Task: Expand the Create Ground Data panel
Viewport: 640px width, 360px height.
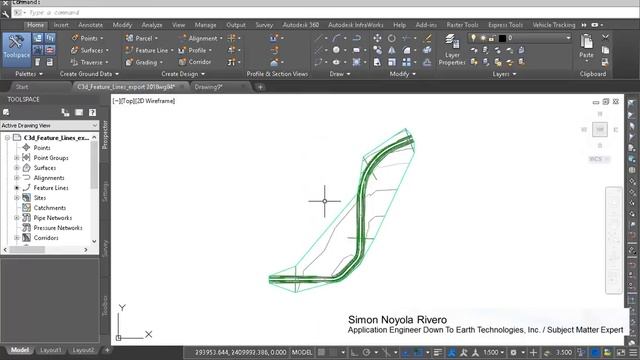Action: pos(89,74)
